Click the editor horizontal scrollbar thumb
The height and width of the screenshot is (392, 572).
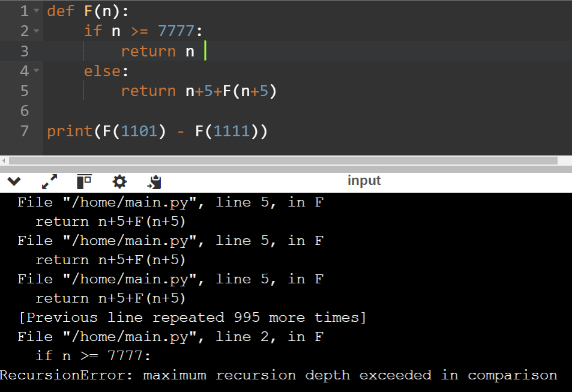pyautogui.click(x=283, y=161)
